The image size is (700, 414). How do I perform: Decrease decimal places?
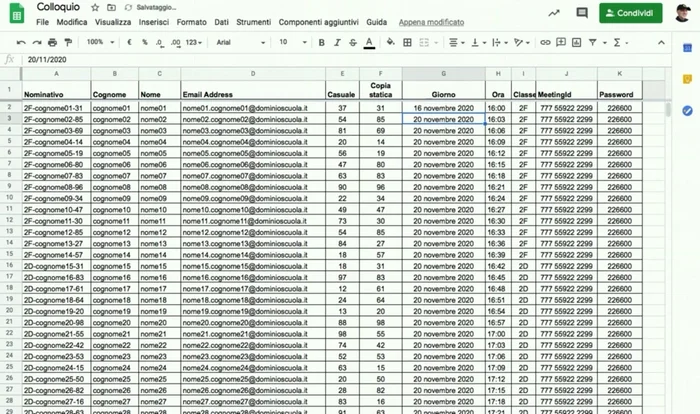[x=159, y=42]
